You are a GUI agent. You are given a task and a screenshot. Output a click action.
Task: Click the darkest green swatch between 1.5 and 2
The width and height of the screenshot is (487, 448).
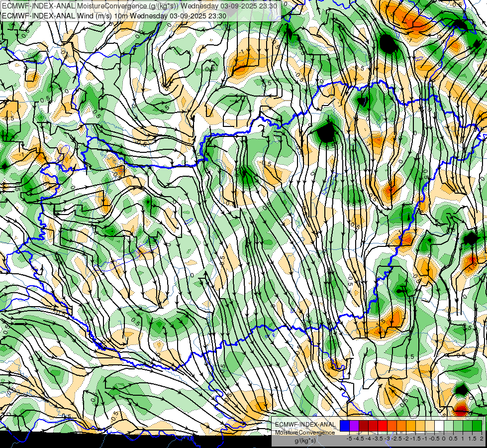click(477, 426)
